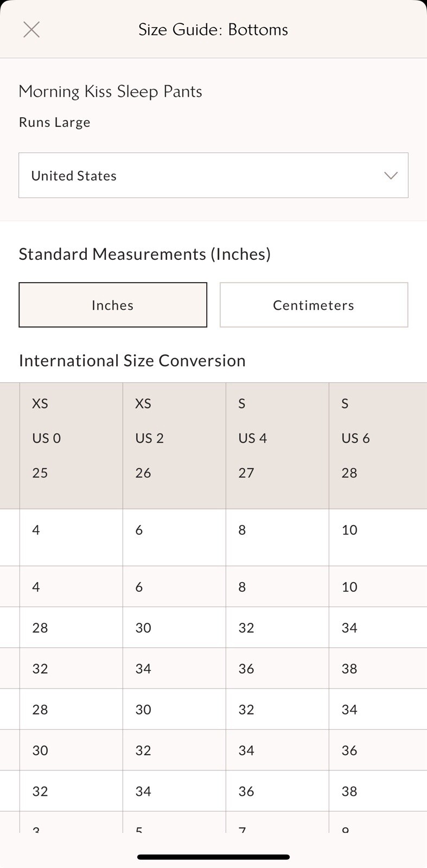Tap waist value 28 under US 6
The width and height of the screenshot is (427, 868).
tap(349, 473)
